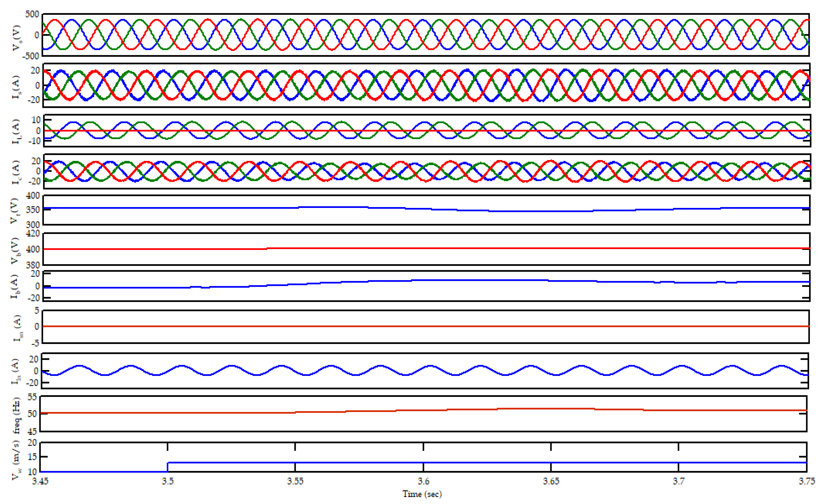Click the 3.45 tick label at axis start
Viewport: 825px width, 504px height.
tap(40, 481)
